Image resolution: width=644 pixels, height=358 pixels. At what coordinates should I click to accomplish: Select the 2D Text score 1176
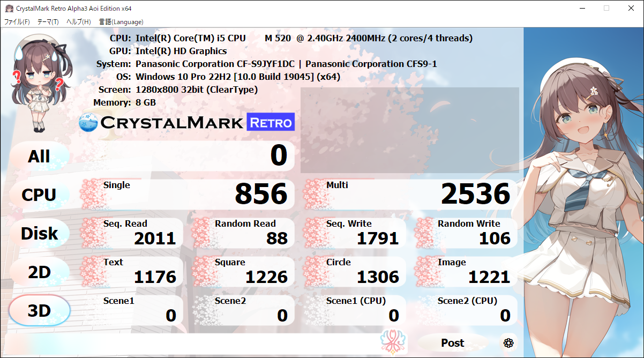click(155, 277)
